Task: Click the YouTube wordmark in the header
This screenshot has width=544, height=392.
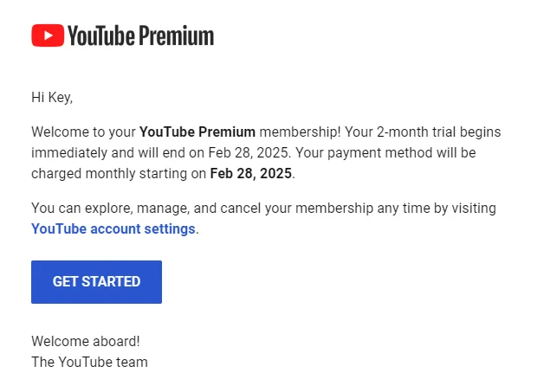Action: pyautogui.click(x=101, y=35)
